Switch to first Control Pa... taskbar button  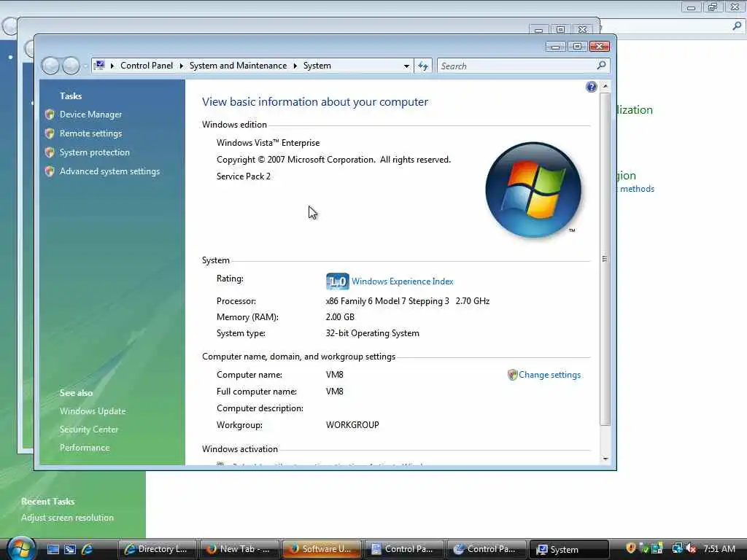point(404,549)
